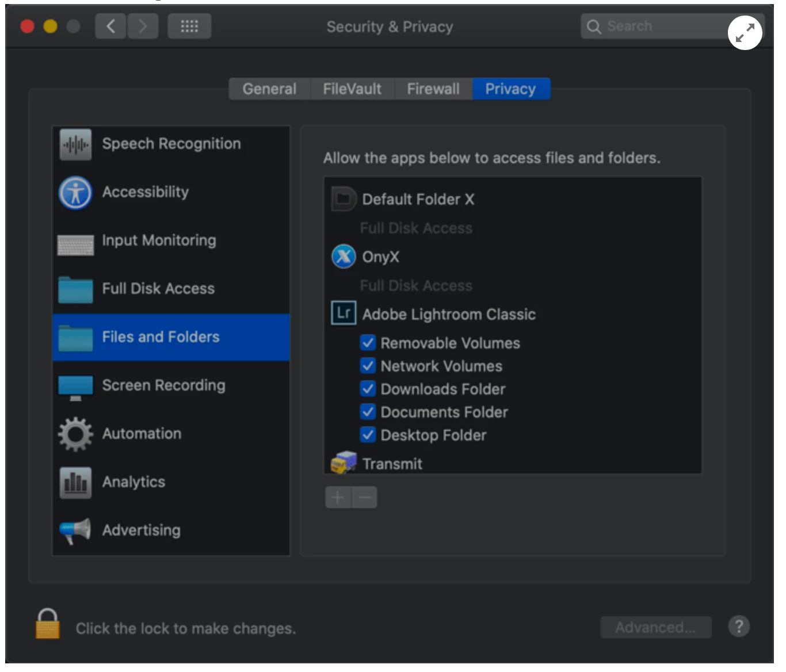This screenshot has height=672, width=786.
Task: Open help with the question mark button
Action: (x=739, y=626)
